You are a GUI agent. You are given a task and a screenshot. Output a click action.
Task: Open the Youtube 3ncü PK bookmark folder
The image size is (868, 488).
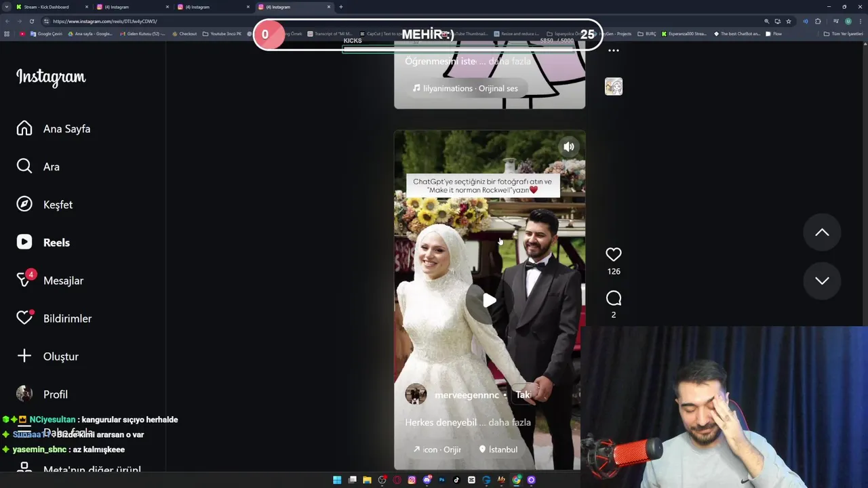[222, 34]
